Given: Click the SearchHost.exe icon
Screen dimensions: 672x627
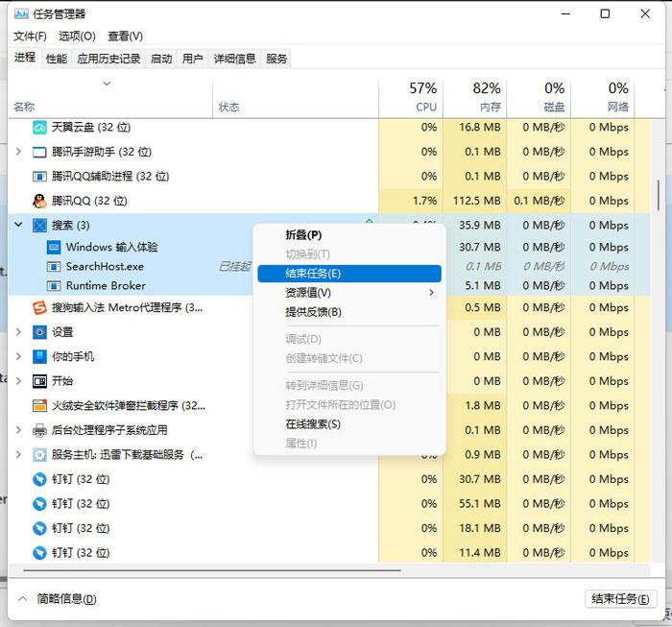Looking at the screenshot, I should pos(54,267).
